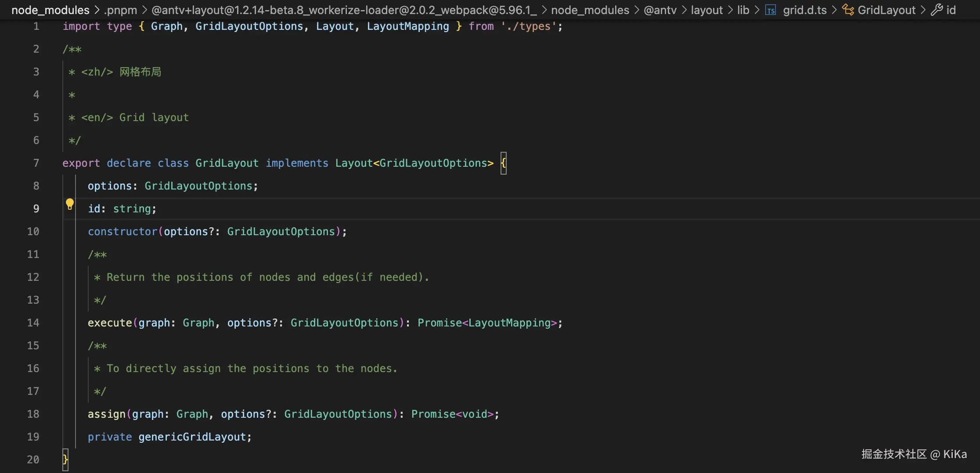The width and height of the screenshot is (980, 473).
Task: Click the assign method name
Action: tap(107, 414)
